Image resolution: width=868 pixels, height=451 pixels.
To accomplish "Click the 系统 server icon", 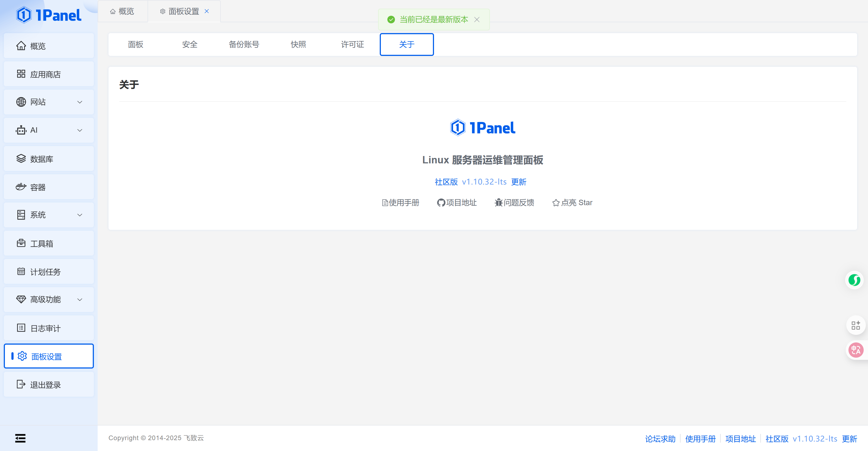I will pyautogui.click(x=21, y=215).
